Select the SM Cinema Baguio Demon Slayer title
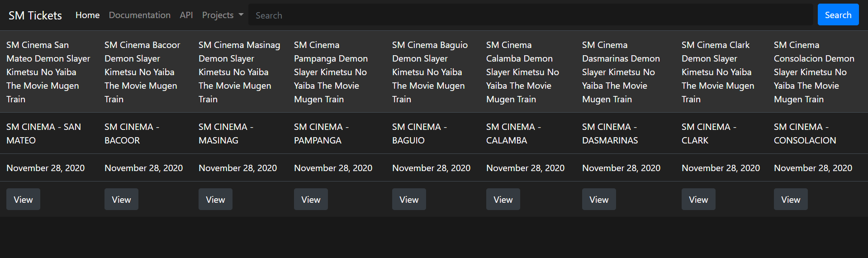 coord(430,72)
